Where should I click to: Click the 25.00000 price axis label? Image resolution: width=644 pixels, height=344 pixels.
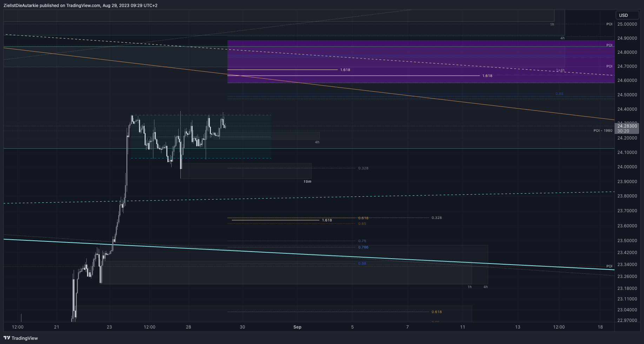[x=627, y=24]
